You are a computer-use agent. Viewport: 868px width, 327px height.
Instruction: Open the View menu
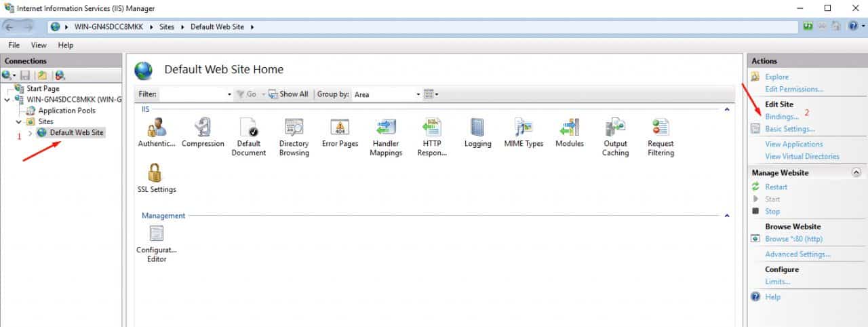pyautogui.click(x=39, y=45)
